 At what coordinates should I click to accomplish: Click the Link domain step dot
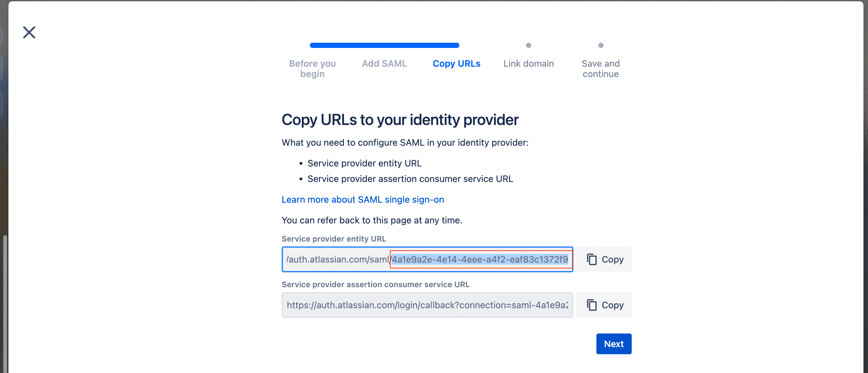pyautogui.click(x=528, y=45)
